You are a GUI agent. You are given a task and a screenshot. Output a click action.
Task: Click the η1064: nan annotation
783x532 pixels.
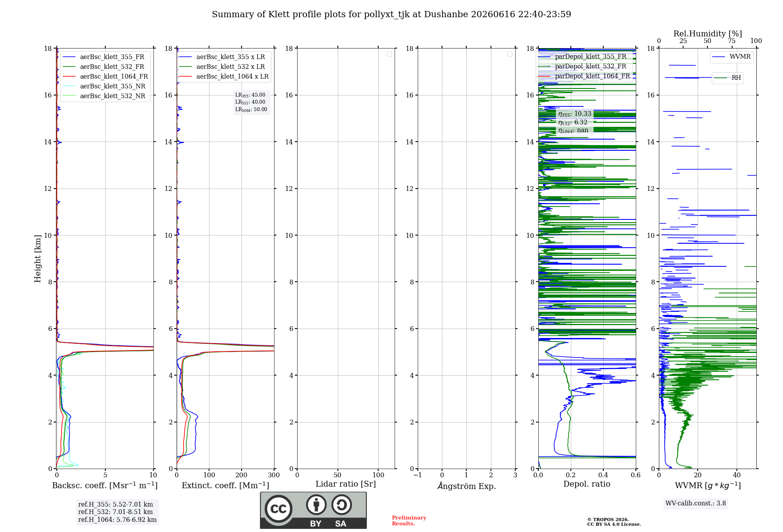pyautogui.click(x=573, y=130)
